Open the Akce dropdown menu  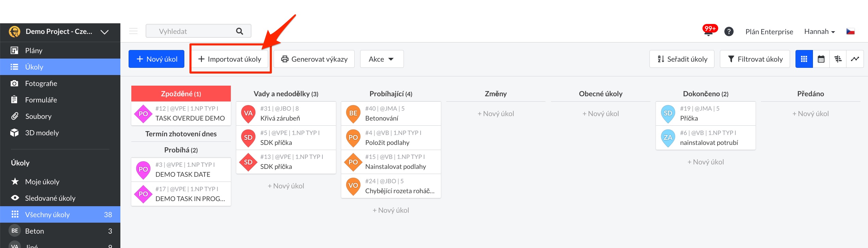(x=382, y=59)
